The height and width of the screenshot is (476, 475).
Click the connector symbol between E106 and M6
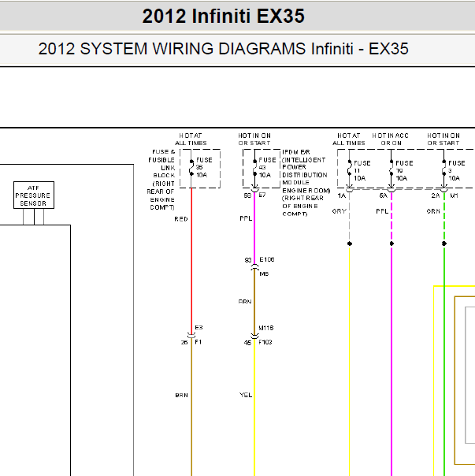[254, 266]
